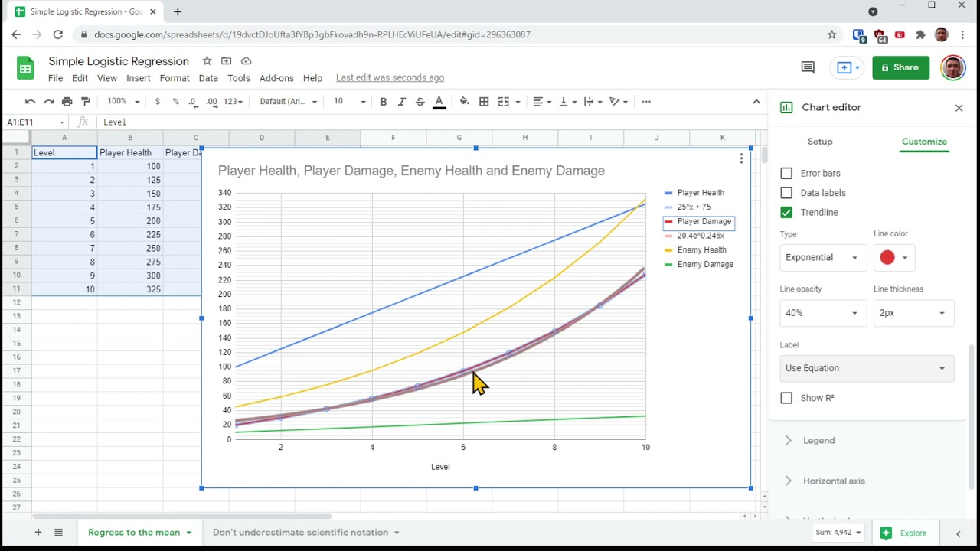Open the cell borders tool
980x551 pixels.
coord(484,101)
